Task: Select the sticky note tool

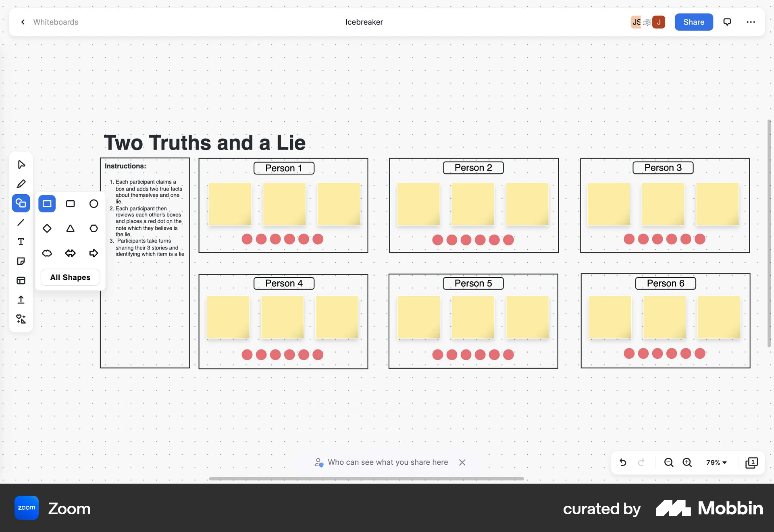Action: tap(21, 261)
